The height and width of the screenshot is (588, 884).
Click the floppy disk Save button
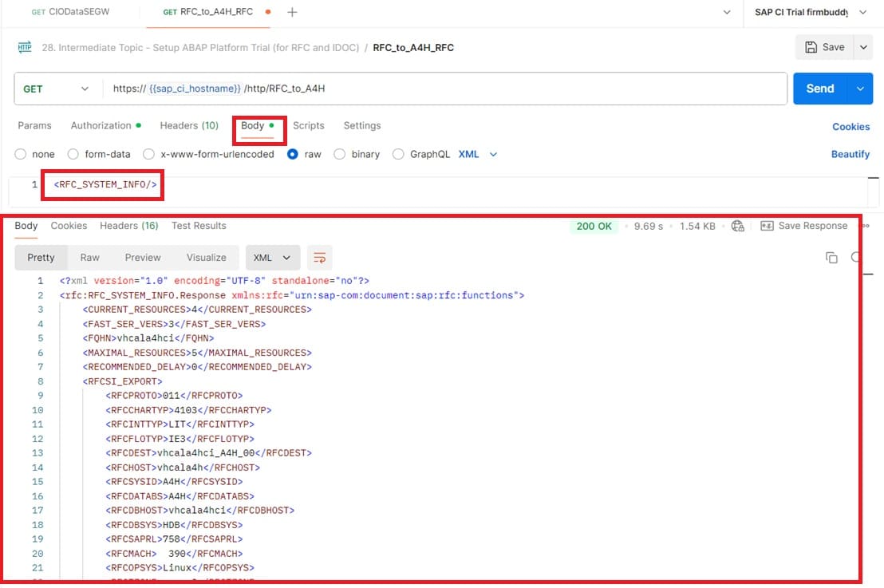coord(824,47)
